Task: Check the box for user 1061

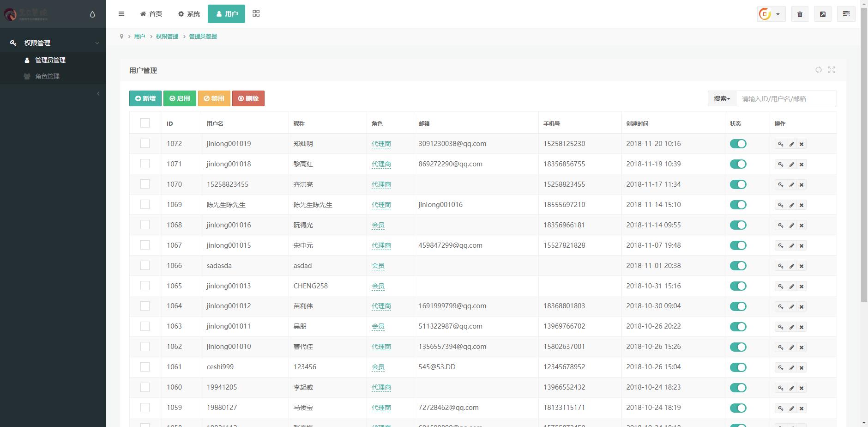Action: click(x=145, y=367)
